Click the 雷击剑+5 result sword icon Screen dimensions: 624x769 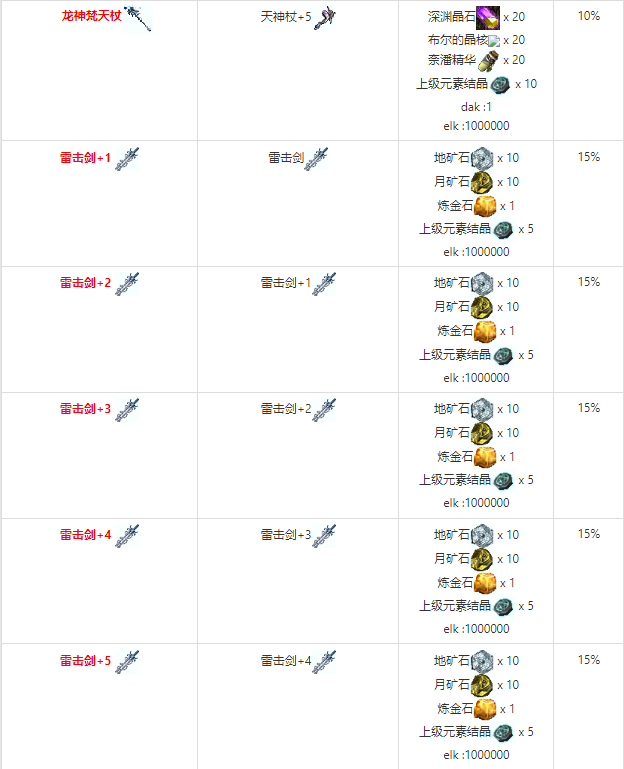pyautogui.click(x=127, y=662)
